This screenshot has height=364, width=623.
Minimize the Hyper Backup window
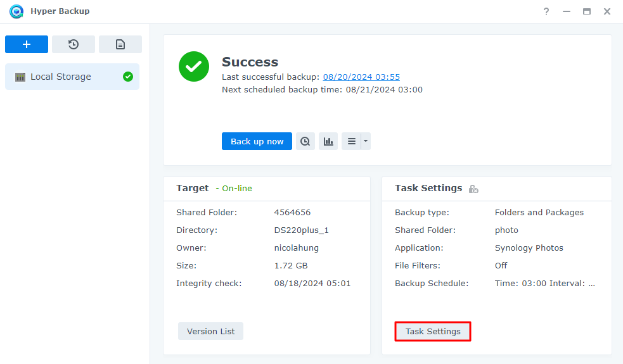pyautogui.click(x=567, y=11)
